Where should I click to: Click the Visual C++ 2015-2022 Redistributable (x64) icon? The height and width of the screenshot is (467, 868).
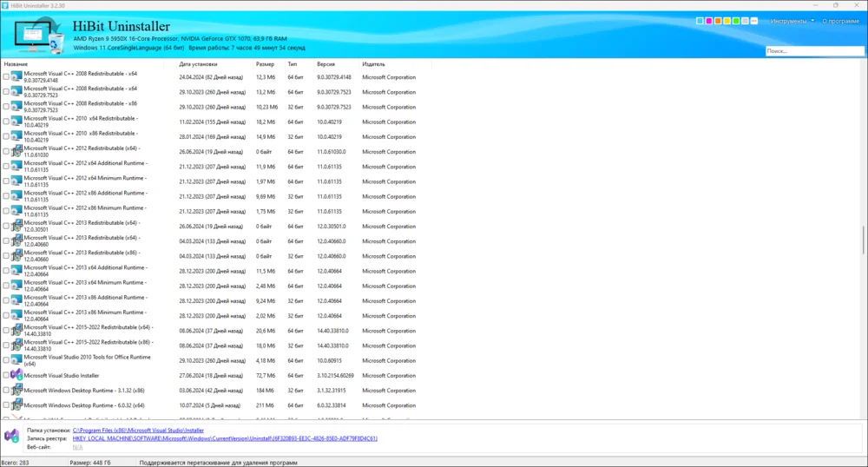pyautogui.click(x=16, y=331)
